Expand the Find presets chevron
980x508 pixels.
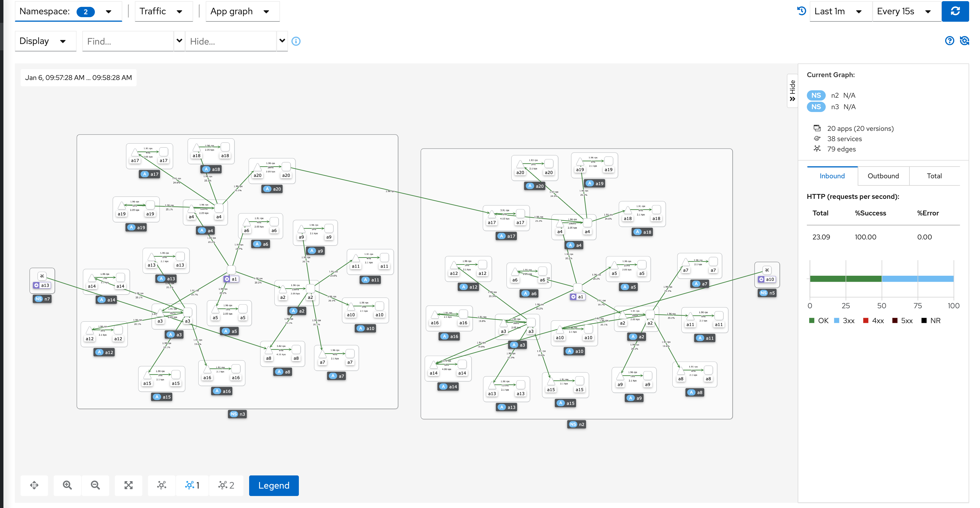[179, 41]
